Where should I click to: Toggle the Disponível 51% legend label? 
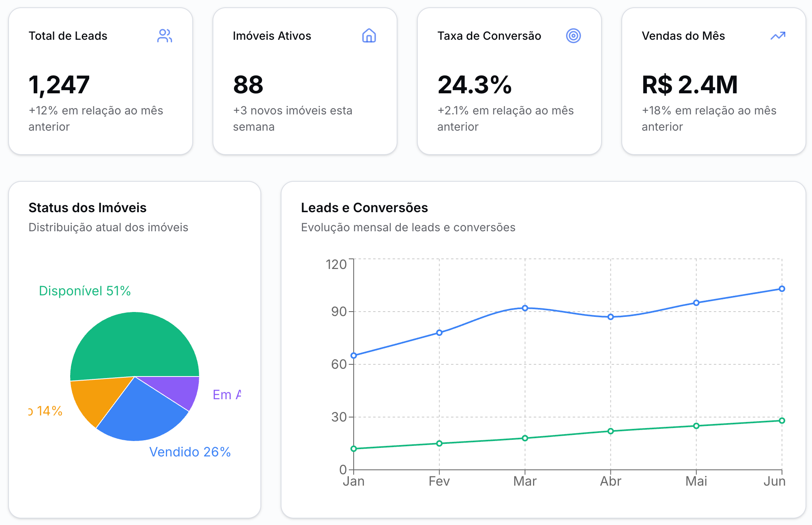click(x=84, y=290)
